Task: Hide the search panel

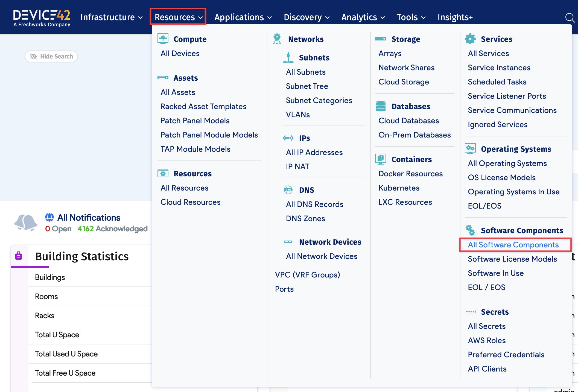Action: [51, 56]
